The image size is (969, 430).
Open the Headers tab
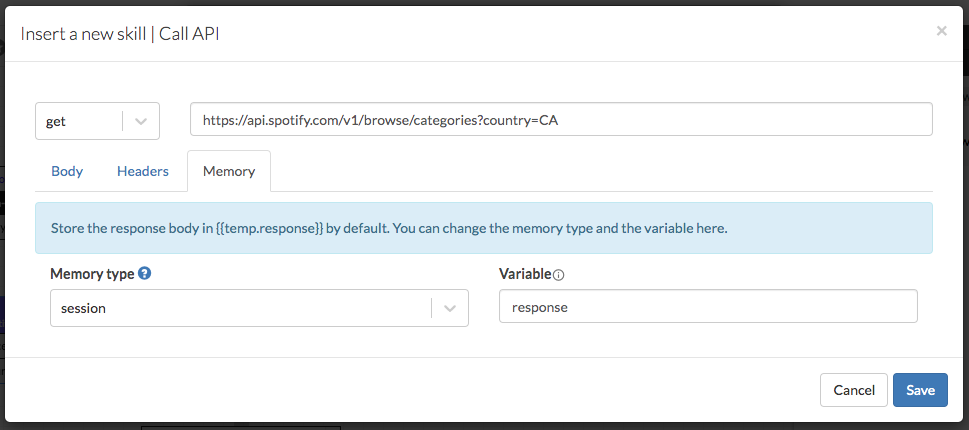[x=143, y=171]
